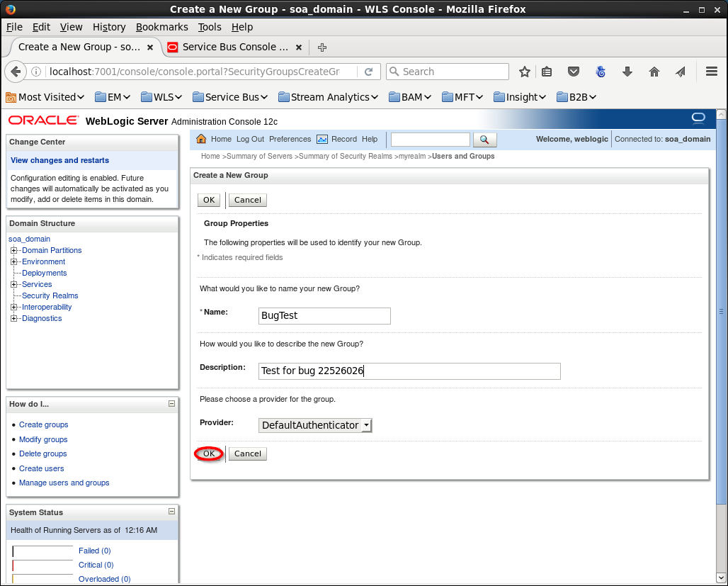Open the Firefox hamburger menu
This screenshot has width=728, height=586.
point(712,72)
